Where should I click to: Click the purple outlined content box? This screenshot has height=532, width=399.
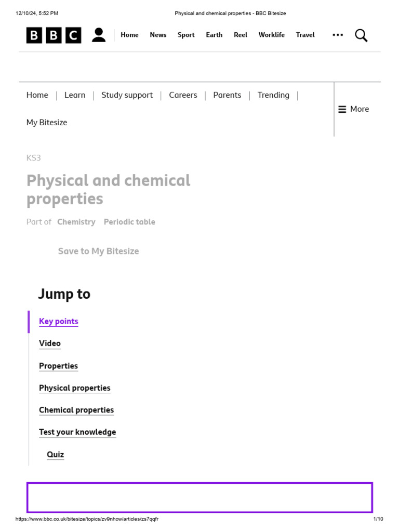(x=199, y=497)
